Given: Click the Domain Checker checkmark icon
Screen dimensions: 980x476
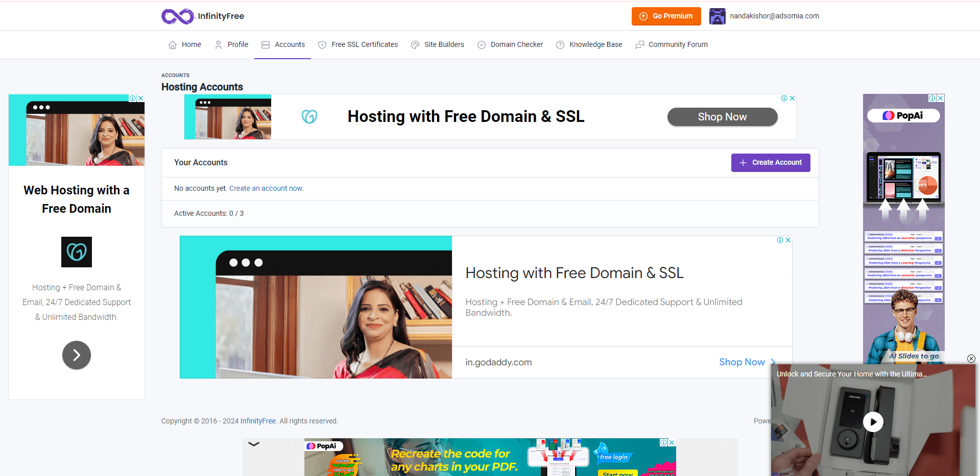Looking at the screenshot, I should tap(482, 45).
